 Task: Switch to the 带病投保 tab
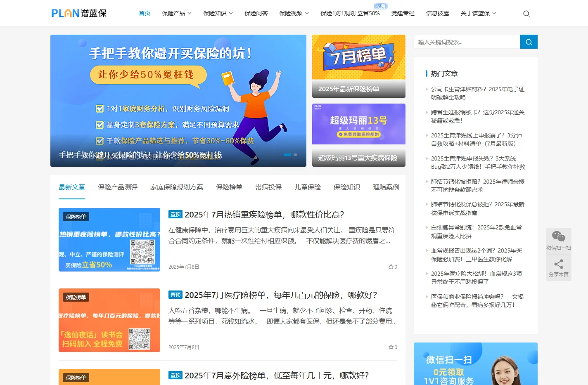pos(268,187)
